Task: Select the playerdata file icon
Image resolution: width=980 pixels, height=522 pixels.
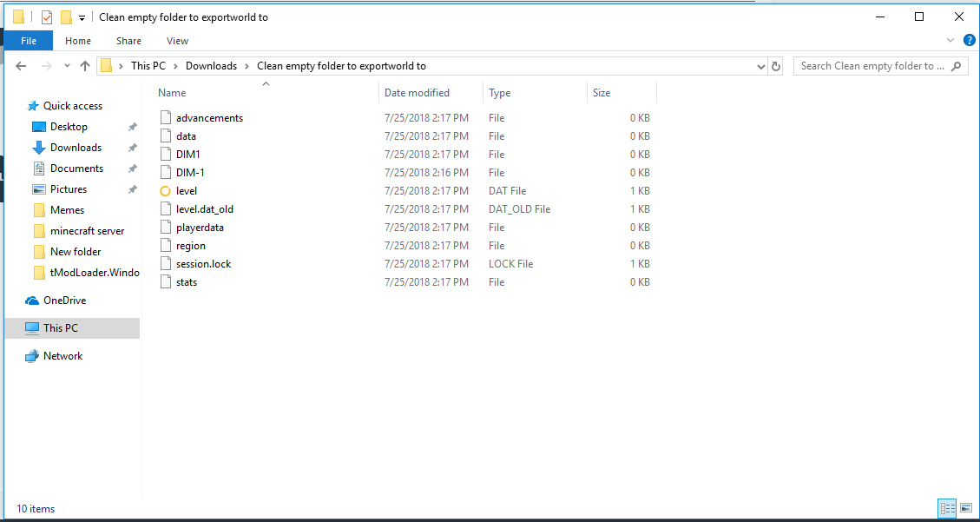Action: tap(166, 227)
